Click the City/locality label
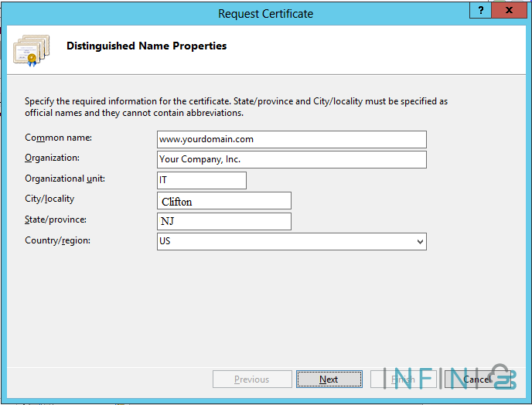 click(49, 199)
